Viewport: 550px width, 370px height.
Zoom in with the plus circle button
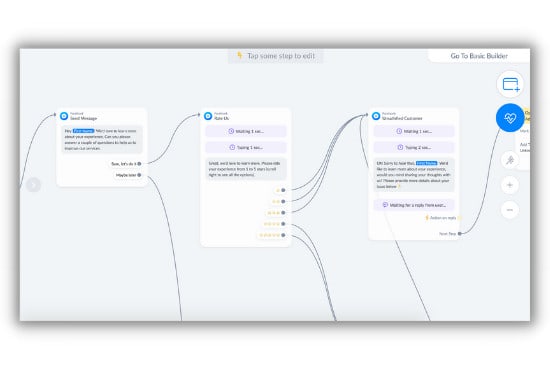click(510, 185)
